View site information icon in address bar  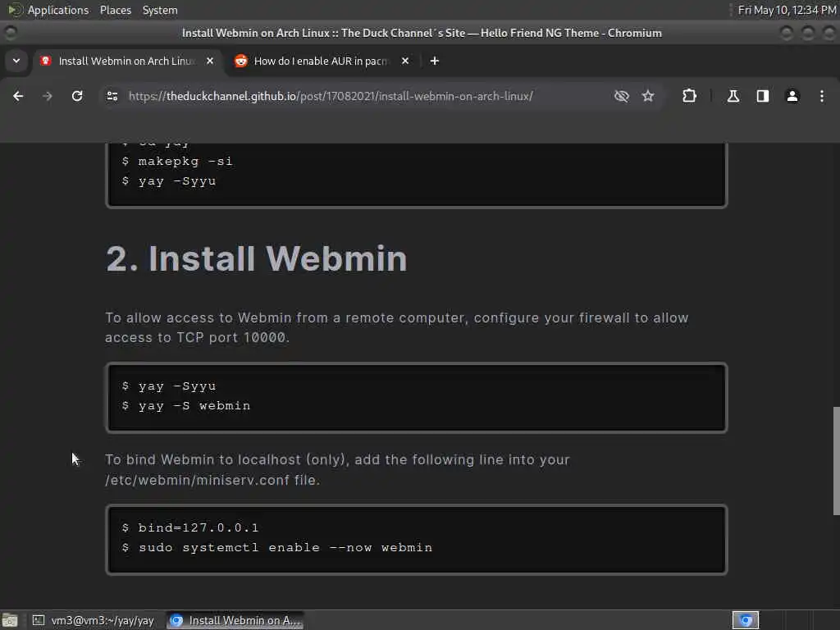(x=112, y=96)
